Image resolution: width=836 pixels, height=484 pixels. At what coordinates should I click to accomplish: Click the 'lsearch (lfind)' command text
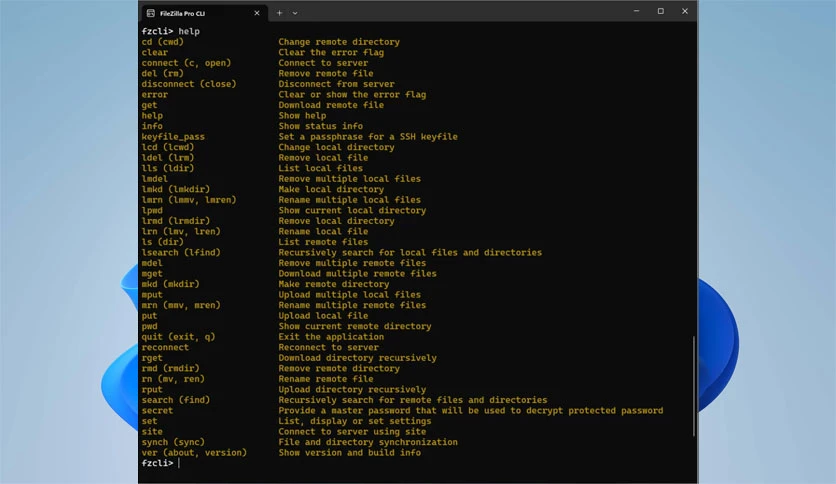[x=181, y=253]
